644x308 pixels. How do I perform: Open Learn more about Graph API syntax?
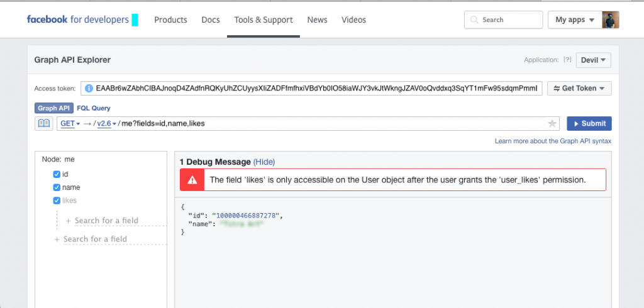[x=553, y=141]
